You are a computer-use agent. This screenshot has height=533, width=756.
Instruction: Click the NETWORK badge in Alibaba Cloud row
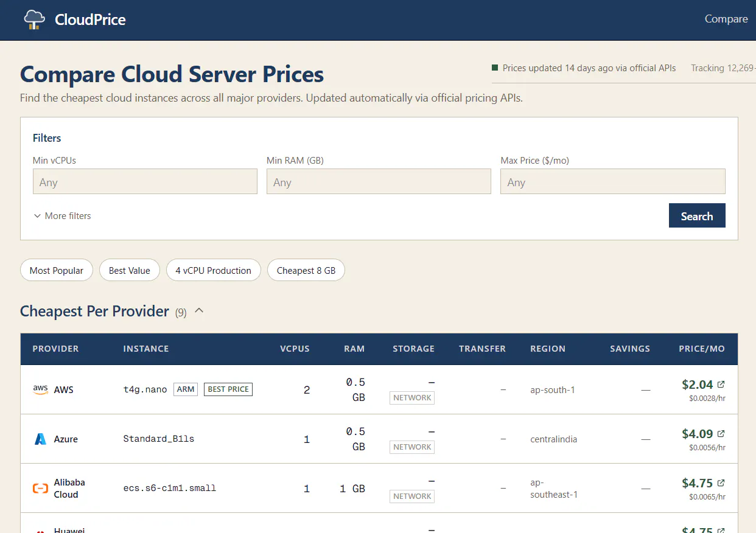412,496
